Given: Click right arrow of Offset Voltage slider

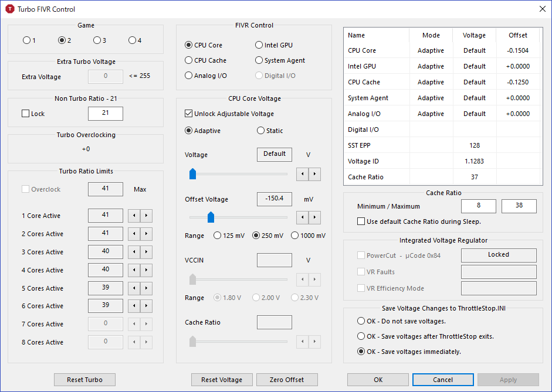Looking at the screenshot, I should (314, 217).
